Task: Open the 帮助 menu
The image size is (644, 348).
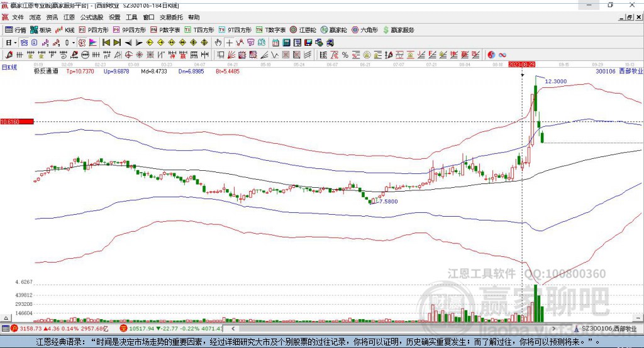Action: 194,17
